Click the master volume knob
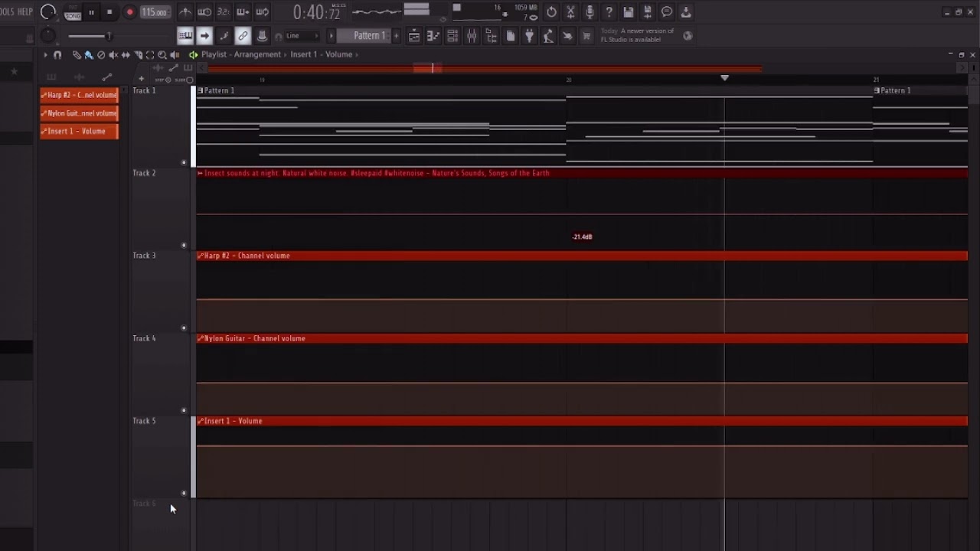Screen dimensions: 980x551 click(47, 11)
